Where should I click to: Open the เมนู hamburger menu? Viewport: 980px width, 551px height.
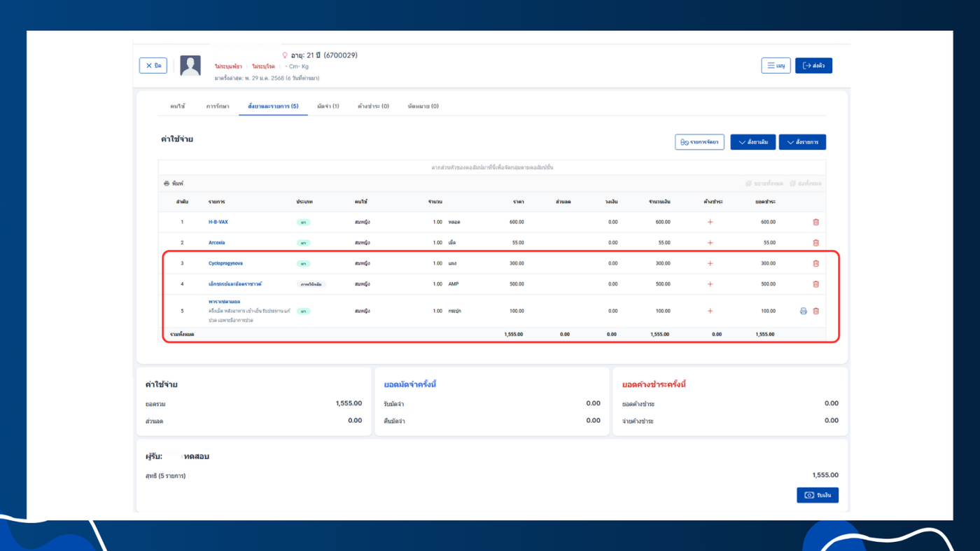tap(776, 66)
